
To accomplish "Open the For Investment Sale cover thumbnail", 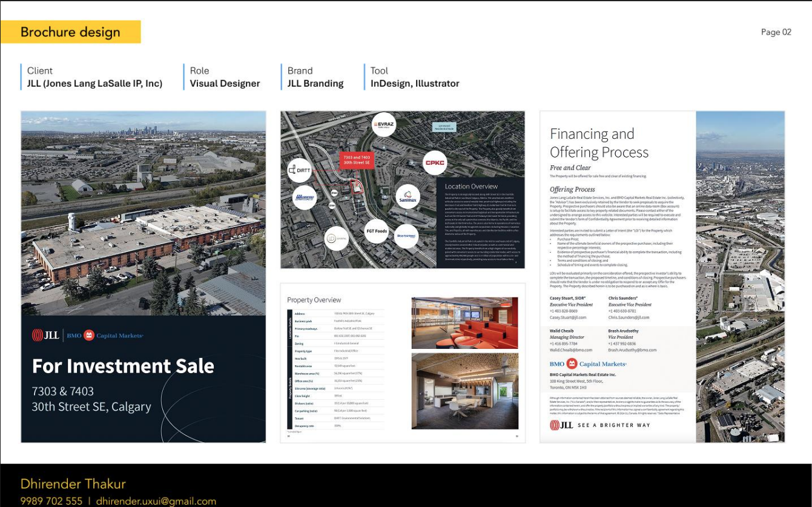I will pyautogui.click(x=144, y=277).
